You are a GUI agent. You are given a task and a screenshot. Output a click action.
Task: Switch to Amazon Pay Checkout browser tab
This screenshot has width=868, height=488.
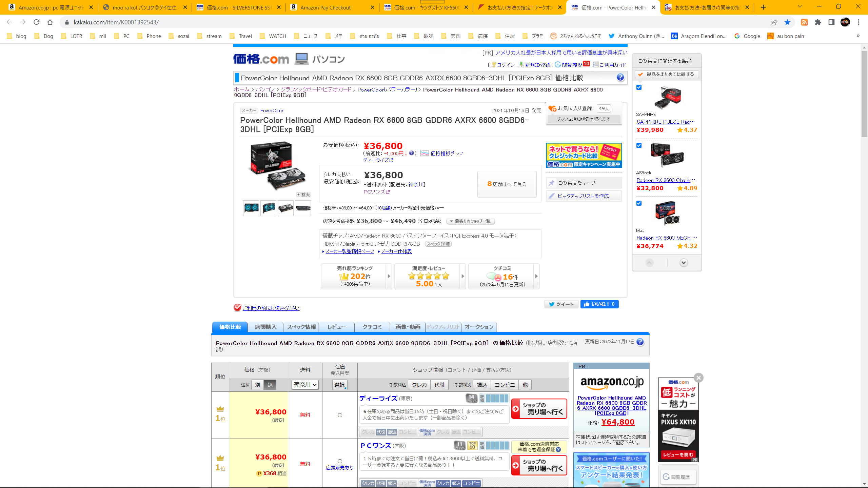[332, 7]
